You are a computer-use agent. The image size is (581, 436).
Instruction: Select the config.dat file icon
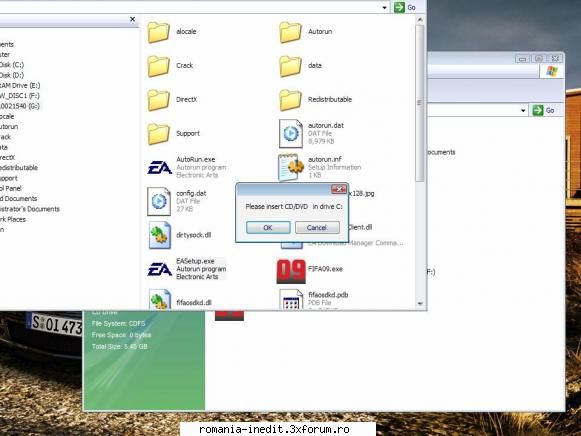tap(159, 202)
